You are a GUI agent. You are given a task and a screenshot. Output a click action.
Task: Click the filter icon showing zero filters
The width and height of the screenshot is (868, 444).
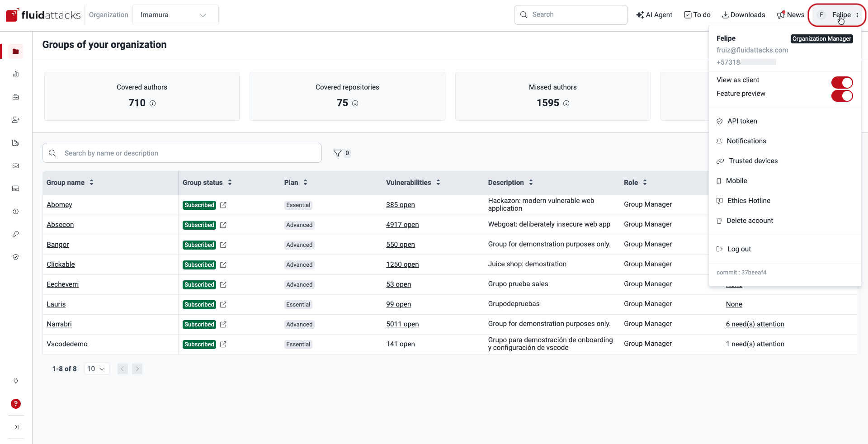click(x=338, y=153)
